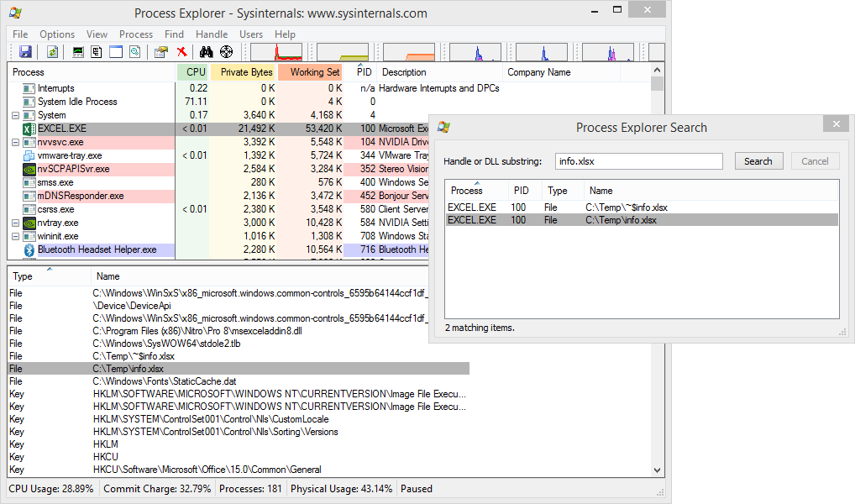This screenshot has width=855, height=504.
Task: Close the Process Explorer Search dialog
Action: (837, 124)
